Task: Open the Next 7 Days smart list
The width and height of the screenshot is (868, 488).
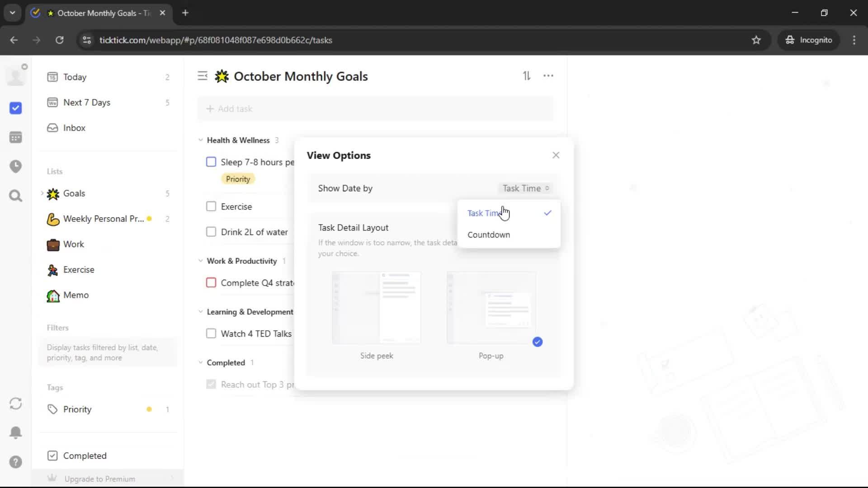Action: (87, 103)
